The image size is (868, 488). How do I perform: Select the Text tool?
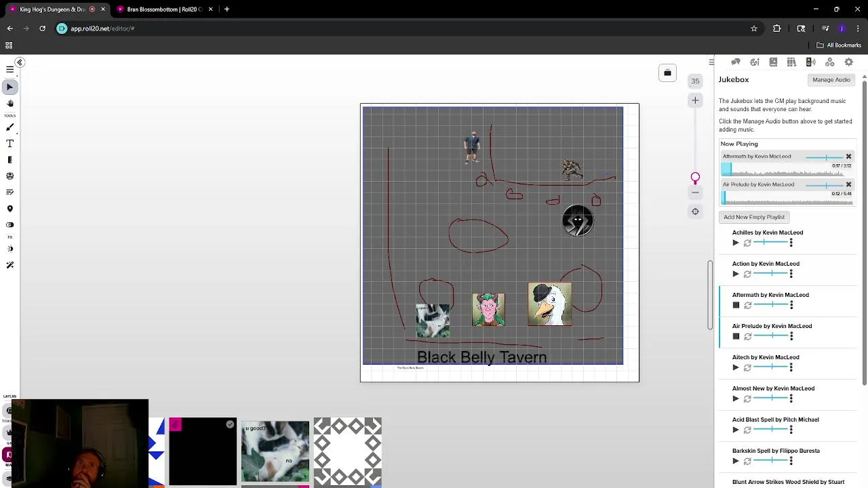[9, 144]
